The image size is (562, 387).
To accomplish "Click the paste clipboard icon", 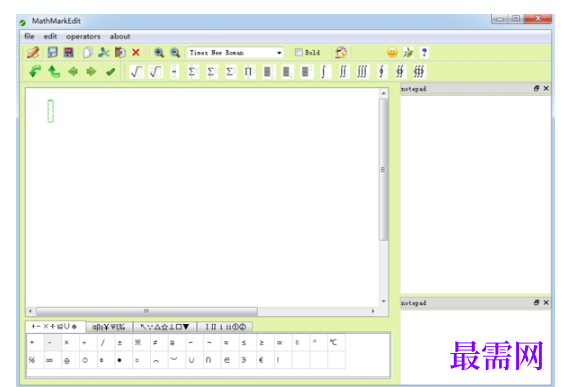I will pyautogui.click(x=120, y=52).
